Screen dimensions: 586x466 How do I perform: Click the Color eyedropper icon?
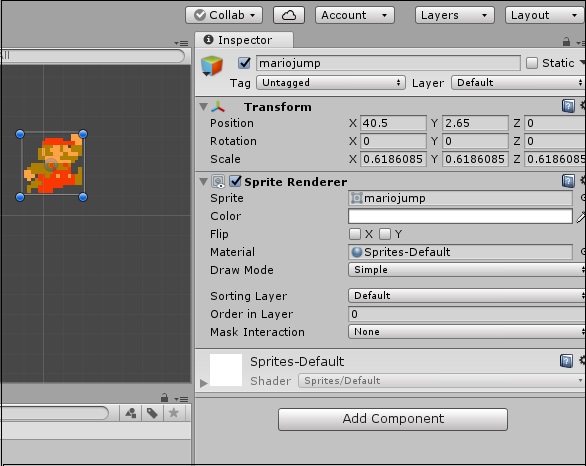(x=581, y=216)
